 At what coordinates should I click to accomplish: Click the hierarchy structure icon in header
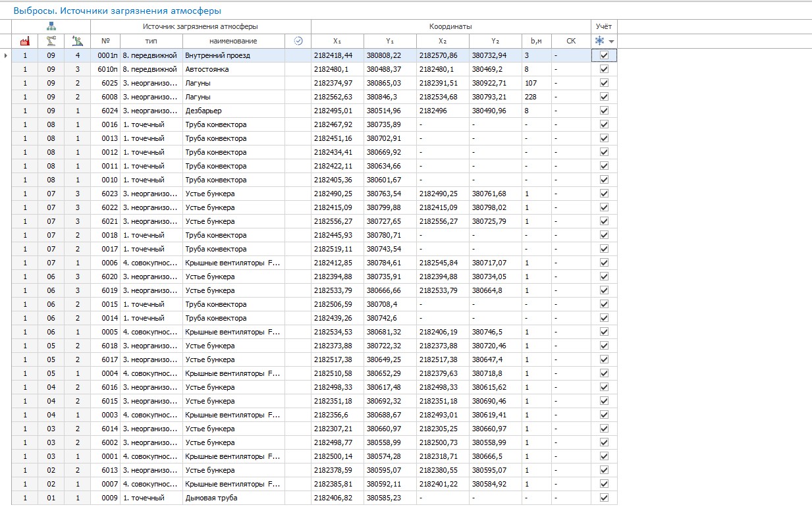tap(51, 26)
